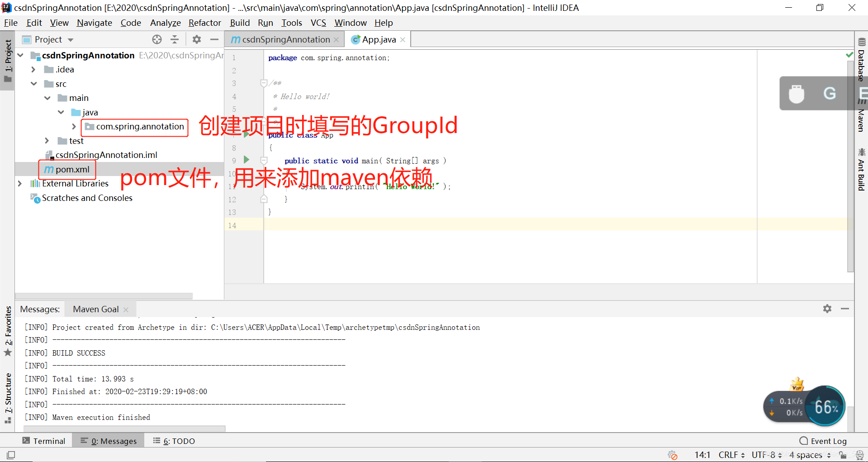Toggle the 1: Project side tab
This screenshot has width=868, height=462.
[8, 60]
